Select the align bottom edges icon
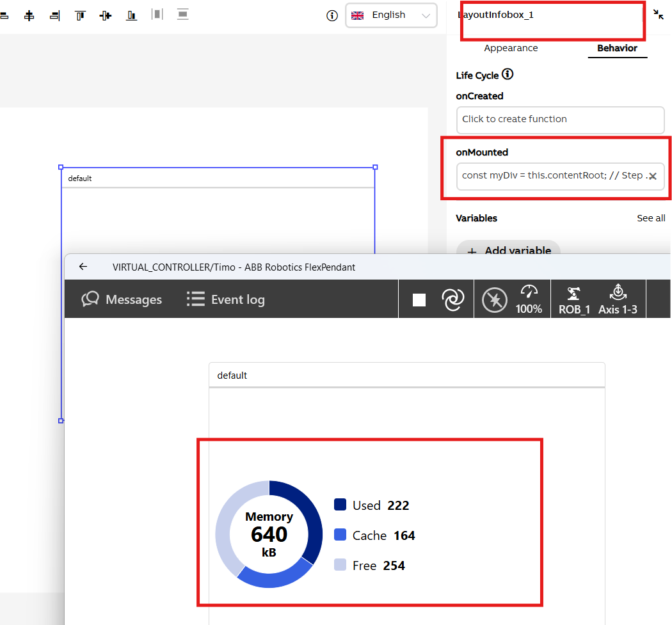The image size is (672, 625). (131, 15)
